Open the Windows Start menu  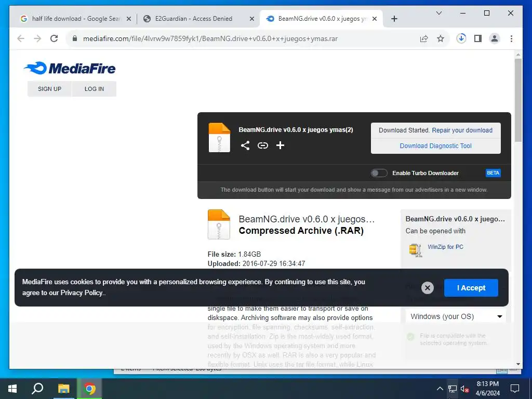coord(12,389)
